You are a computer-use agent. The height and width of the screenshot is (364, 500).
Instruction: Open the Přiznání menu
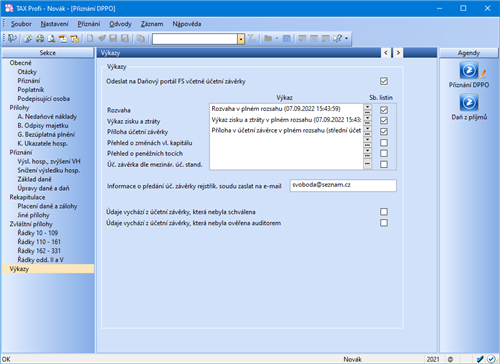coord(89,24)
